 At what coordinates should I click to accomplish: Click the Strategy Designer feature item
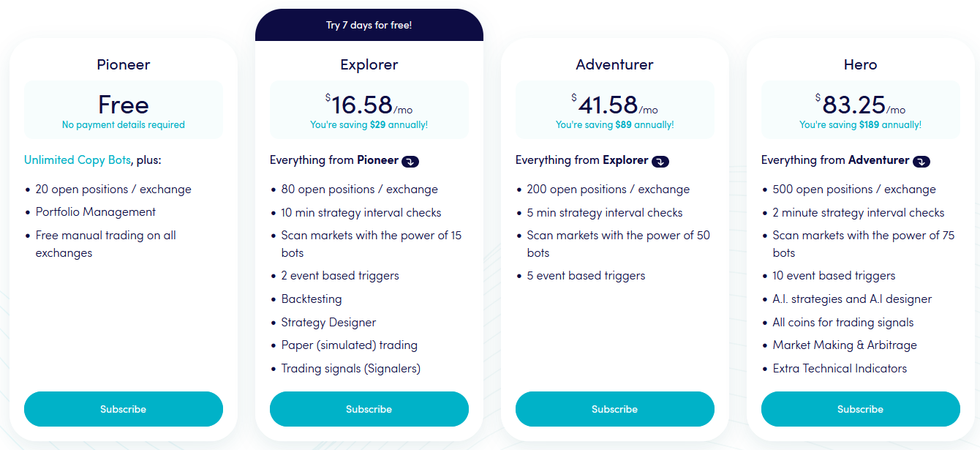(x=328, y=322)
